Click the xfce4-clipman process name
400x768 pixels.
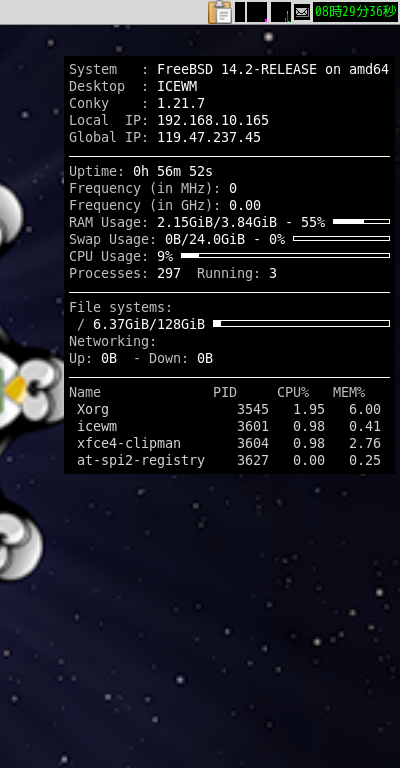pos(129,443)
